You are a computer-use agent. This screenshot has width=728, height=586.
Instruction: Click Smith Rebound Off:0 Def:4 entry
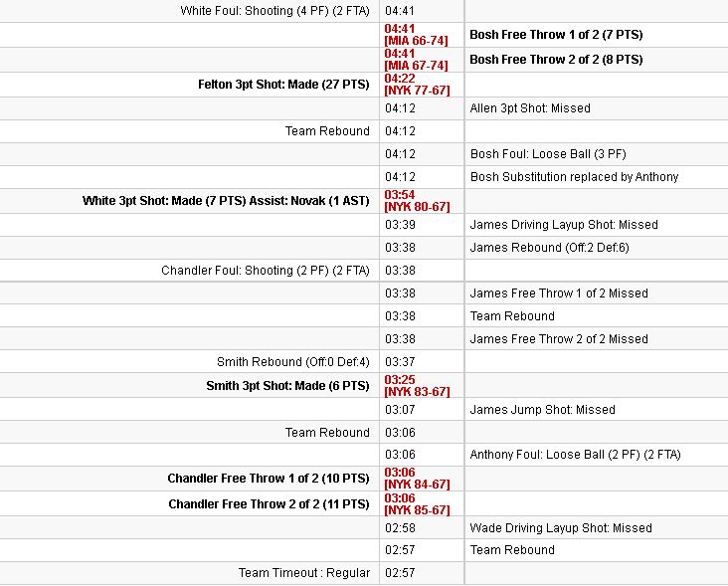click(x=293, y=362)
